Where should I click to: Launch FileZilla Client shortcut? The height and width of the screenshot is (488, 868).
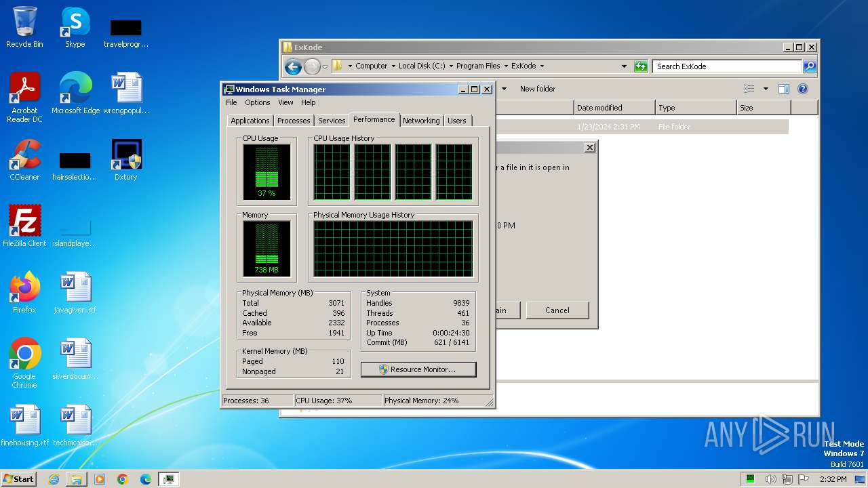click(x=24, y=226)
